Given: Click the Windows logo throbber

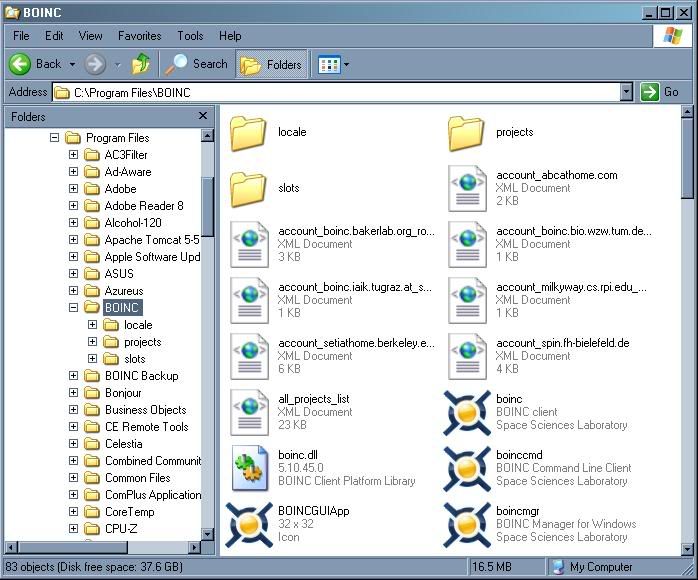Looking at the screenshot, I should coord(672,36).
